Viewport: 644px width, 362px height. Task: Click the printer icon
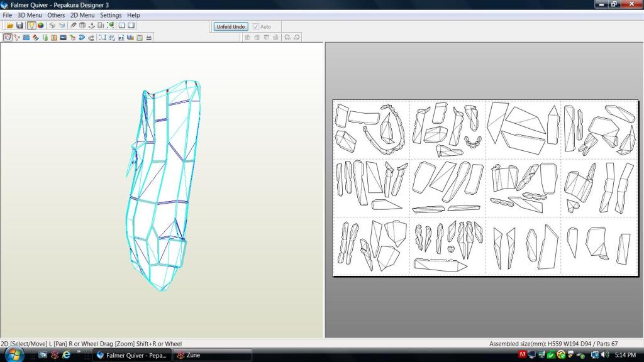tap(148, 37)
